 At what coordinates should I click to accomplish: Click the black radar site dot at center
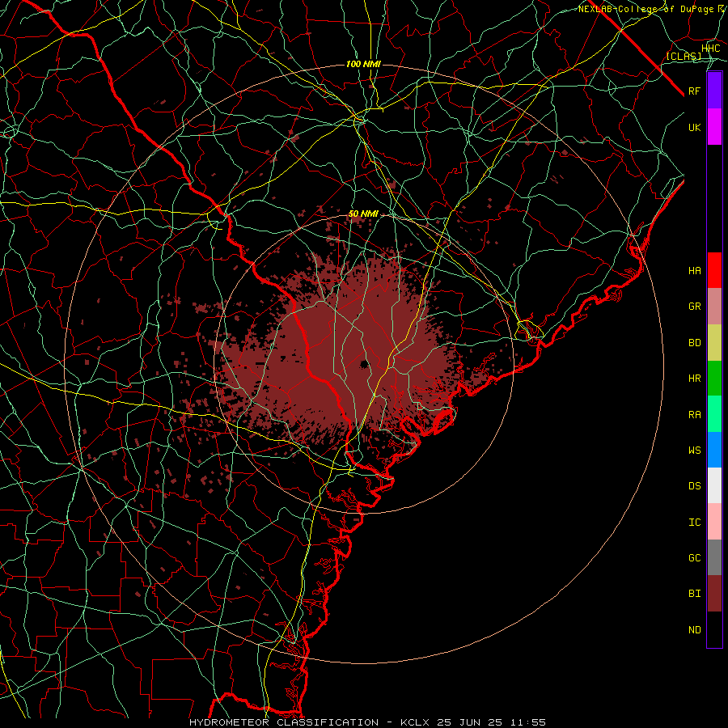click(x=364, y=363)
